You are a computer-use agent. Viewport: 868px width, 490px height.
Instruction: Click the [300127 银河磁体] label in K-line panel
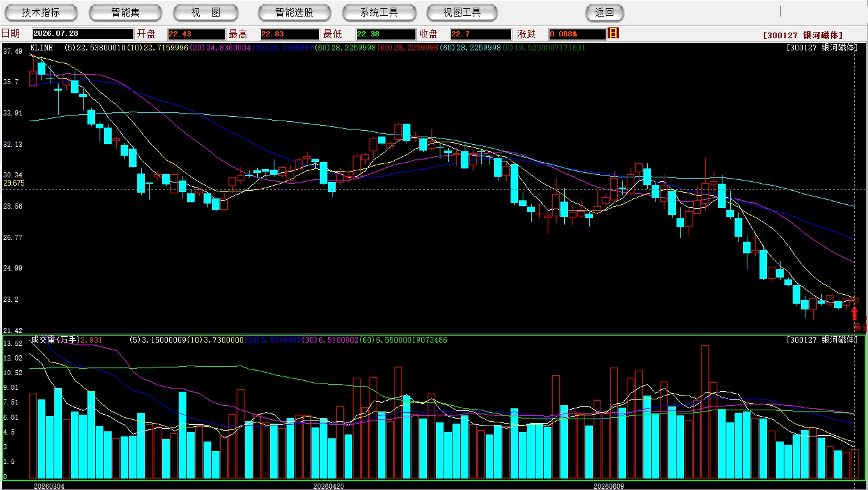[823, 48]
